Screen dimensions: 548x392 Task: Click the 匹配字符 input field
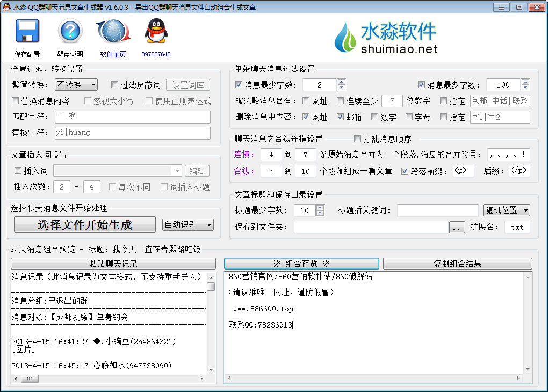pos(133,117)
